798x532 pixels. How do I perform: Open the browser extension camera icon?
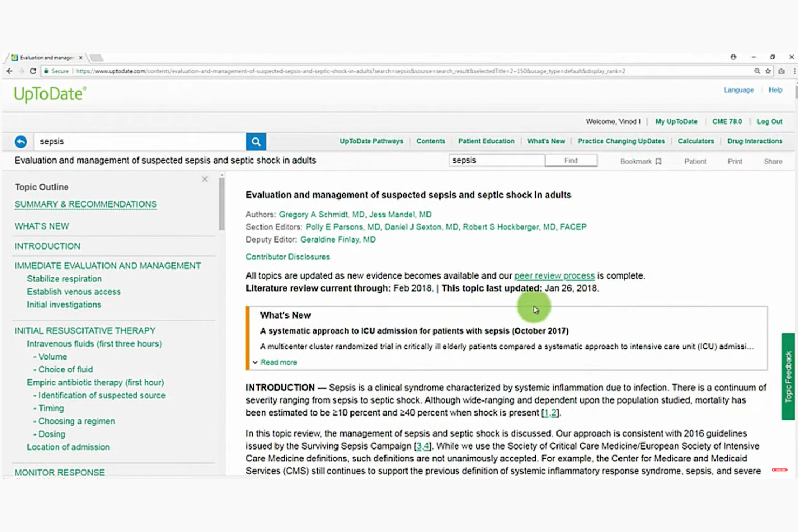click(781, 71)
